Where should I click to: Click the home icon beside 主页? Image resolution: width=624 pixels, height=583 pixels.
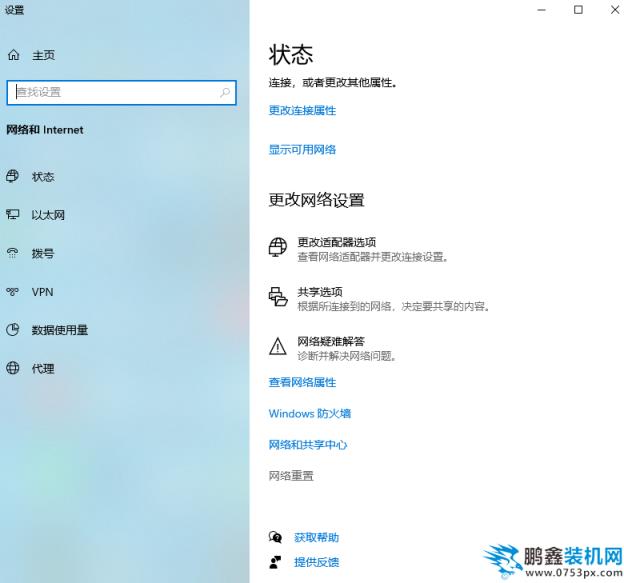point(14,55)
